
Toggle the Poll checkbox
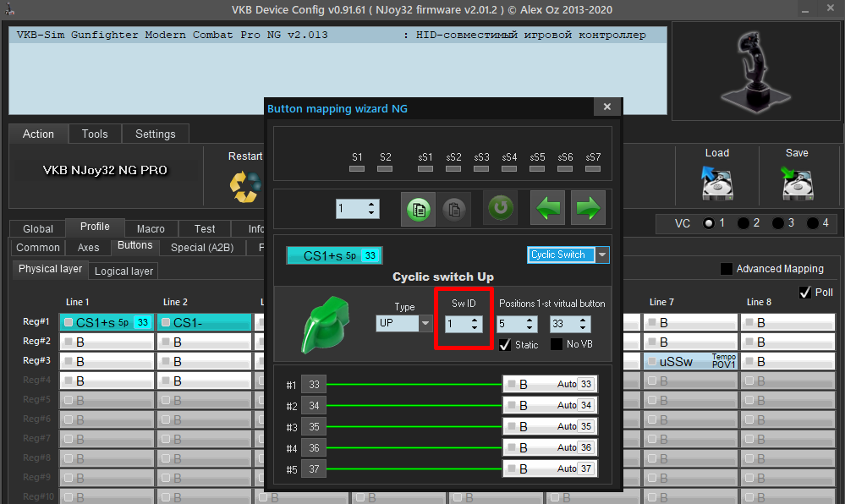pos(805,292)
